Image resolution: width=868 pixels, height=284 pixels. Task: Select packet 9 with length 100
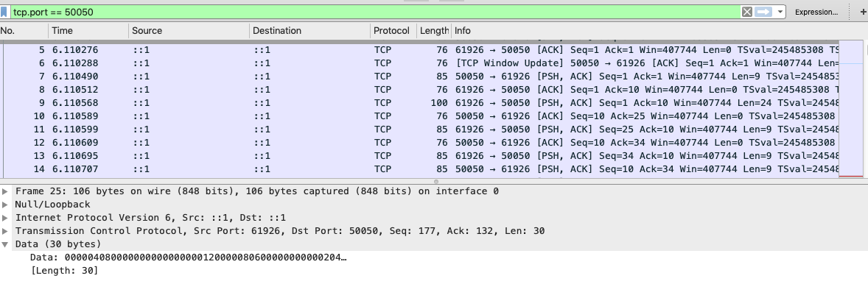tap(421, 103)
